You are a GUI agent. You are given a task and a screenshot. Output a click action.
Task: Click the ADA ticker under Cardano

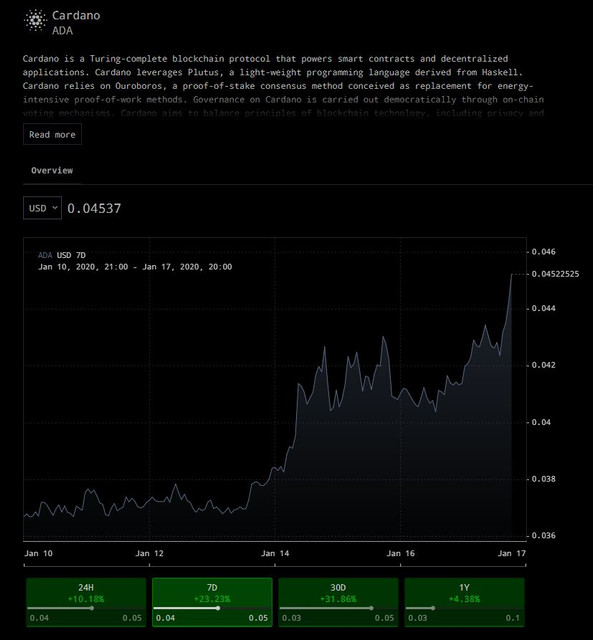pos(62,31)
